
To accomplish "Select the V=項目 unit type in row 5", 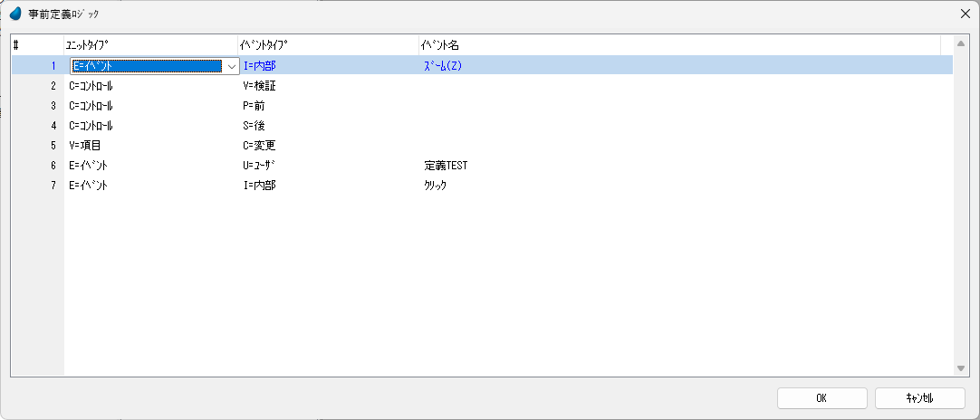I will point(86,145).
